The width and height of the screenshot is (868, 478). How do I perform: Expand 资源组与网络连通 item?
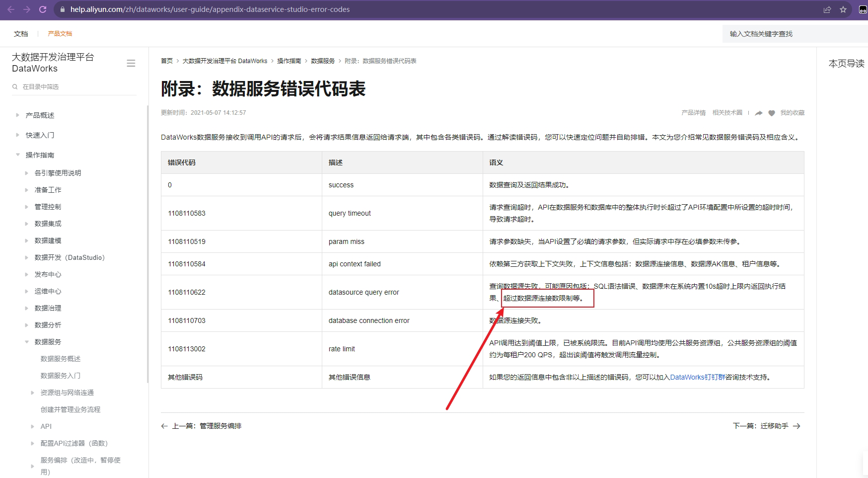click(x=33, y=393)
